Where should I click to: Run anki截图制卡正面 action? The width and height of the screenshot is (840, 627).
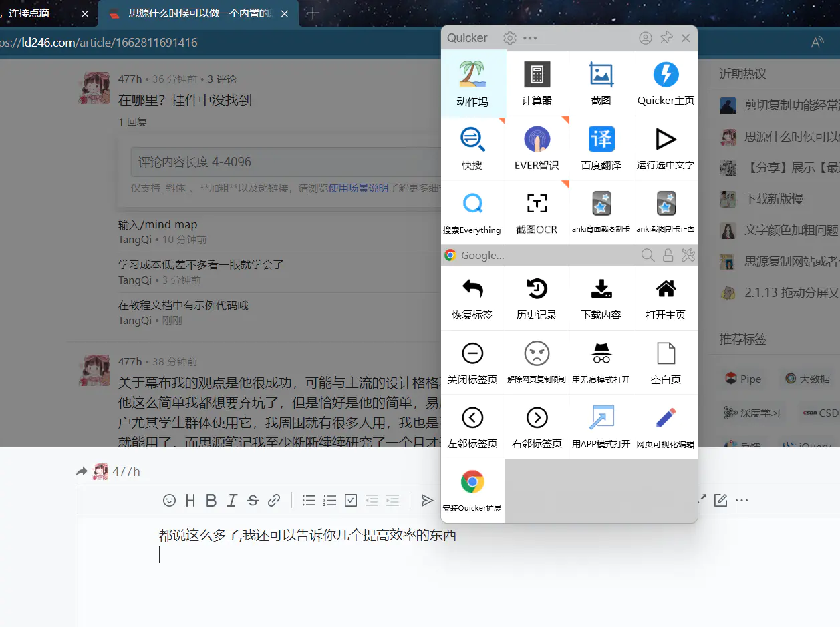(x=666, y=212)
